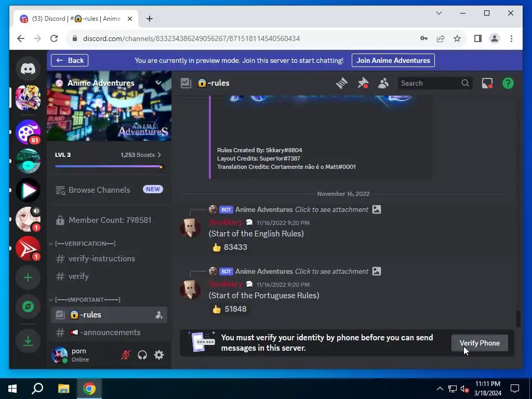The height and width of the screenshot is (399, 532).
Task: Click the Back button in preview banner
Action: [70, 60]
